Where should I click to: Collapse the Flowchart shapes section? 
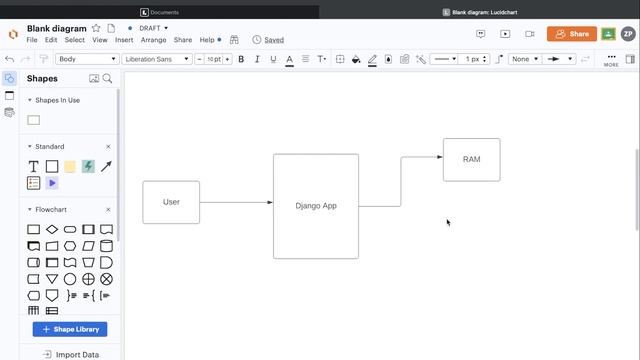[29, 209]
